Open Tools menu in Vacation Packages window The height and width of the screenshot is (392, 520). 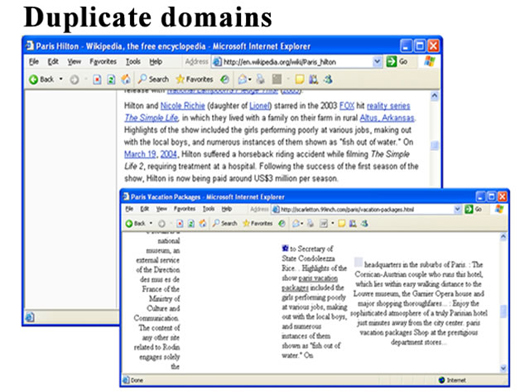coord(209,209)
